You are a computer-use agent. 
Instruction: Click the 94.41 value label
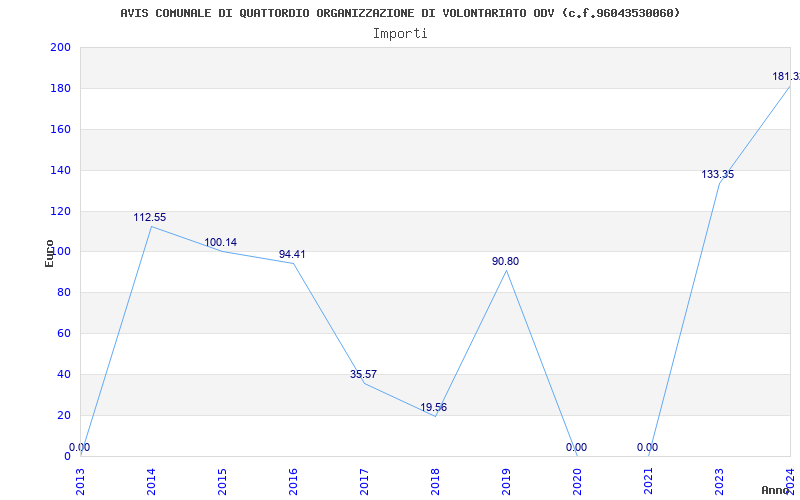(x=292, y=254)
